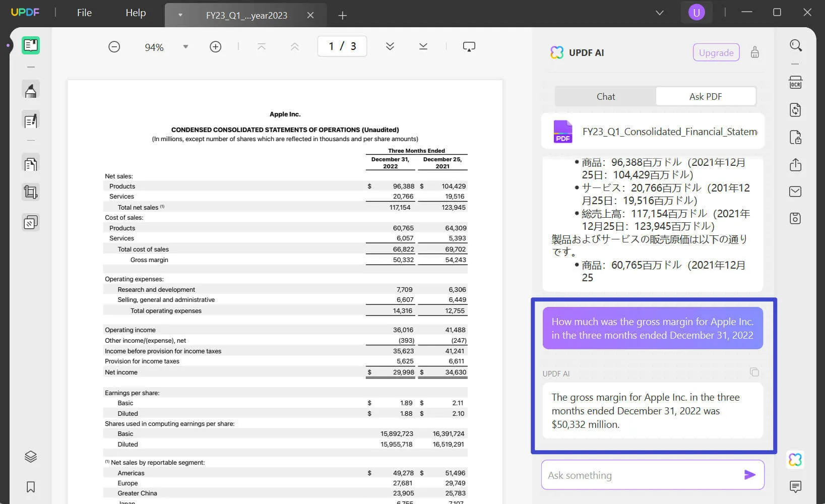Expand the open tabs chevron in title bar
This screenshot has width=825, height=504.
pos(659,13)
